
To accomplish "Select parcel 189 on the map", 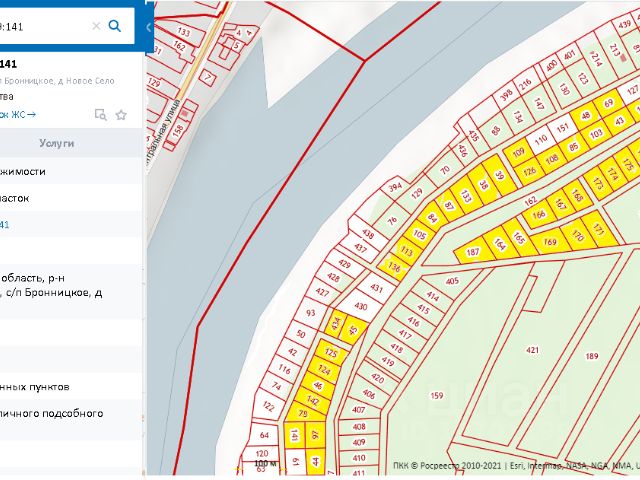I will 591,356.
